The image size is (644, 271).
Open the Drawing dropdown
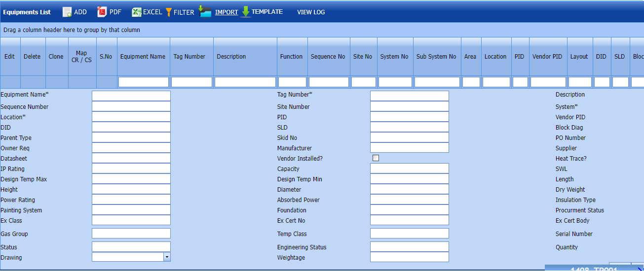pos(167,257)
